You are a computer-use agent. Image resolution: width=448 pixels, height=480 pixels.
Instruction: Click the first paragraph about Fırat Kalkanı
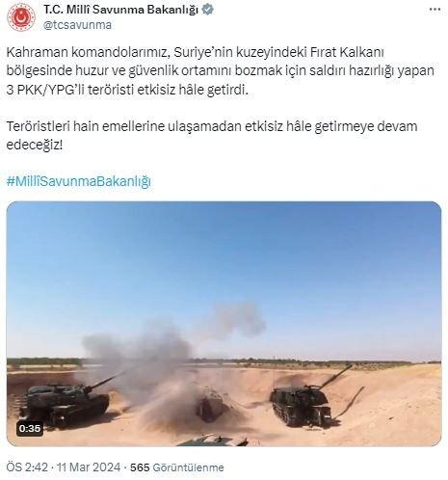click(221, 70)
